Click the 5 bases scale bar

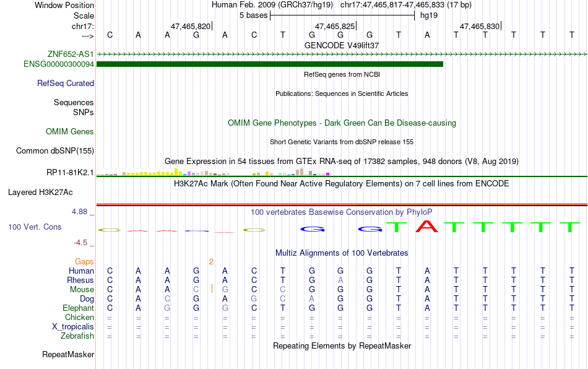point(342,15)
